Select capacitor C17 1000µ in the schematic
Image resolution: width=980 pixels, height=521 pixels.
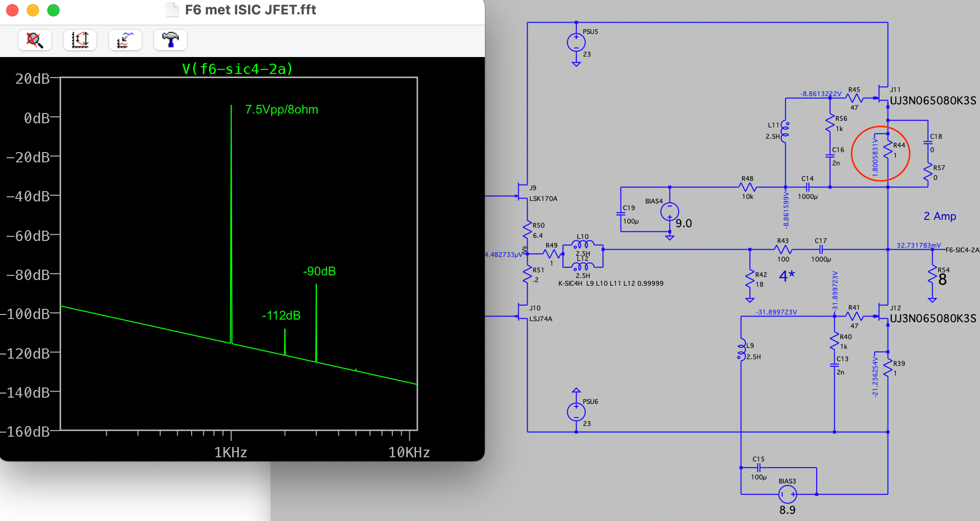821,250
